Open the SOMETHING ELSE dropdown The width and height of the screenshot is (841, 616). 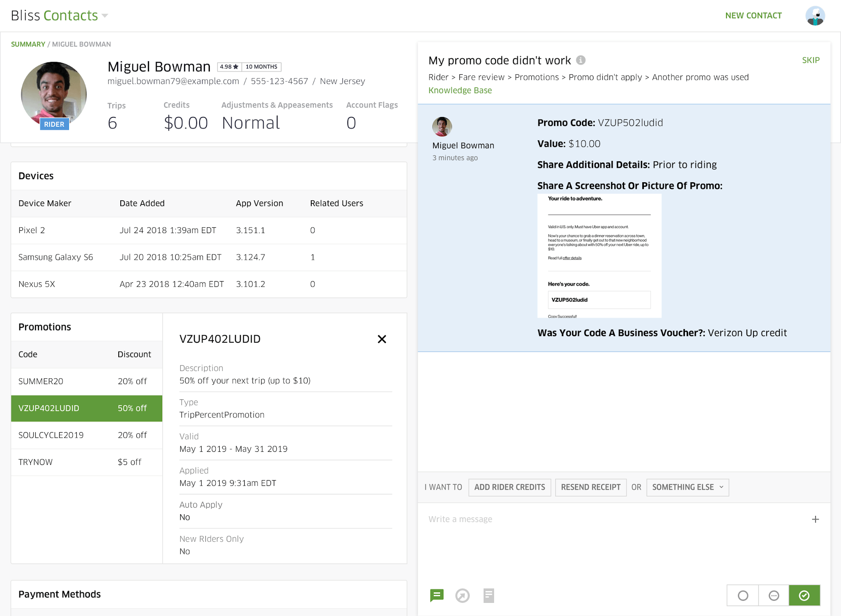(687, 487)
